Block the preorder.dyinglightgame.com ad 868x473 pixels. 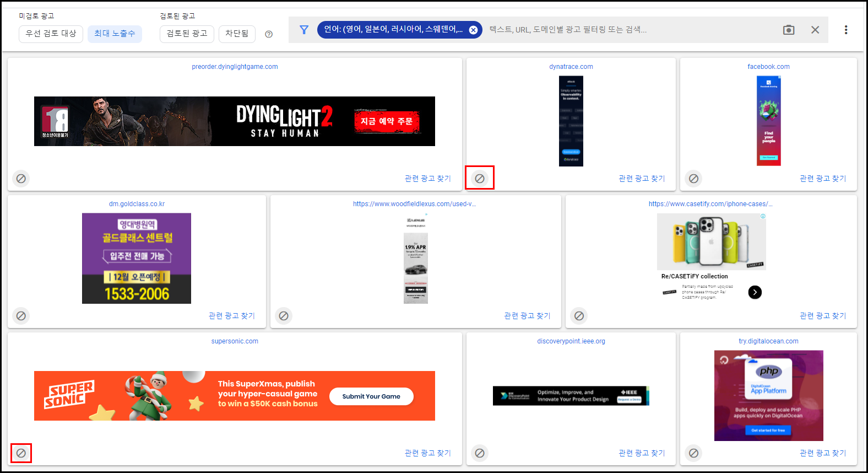[x=21, y=179]
